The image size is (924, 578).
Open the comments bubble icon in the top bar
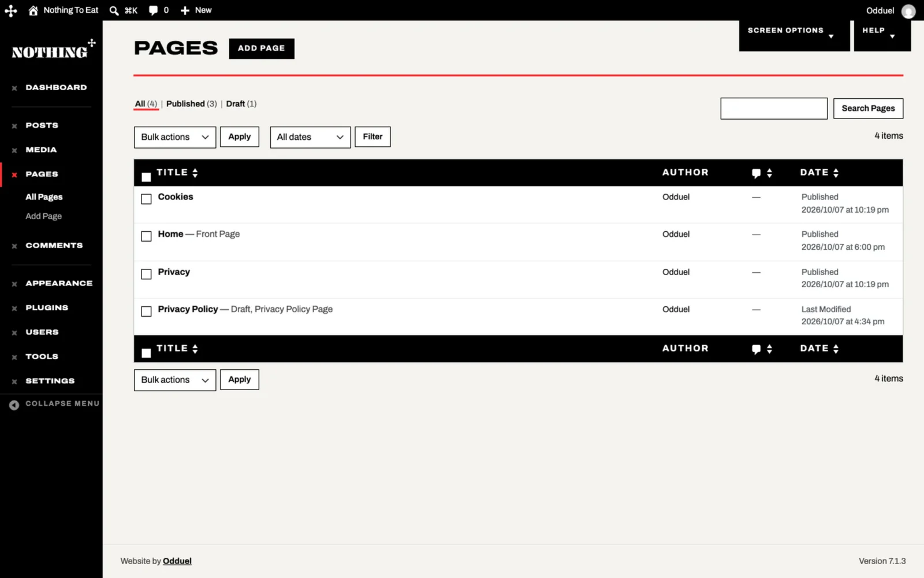[x=153, y=10]
